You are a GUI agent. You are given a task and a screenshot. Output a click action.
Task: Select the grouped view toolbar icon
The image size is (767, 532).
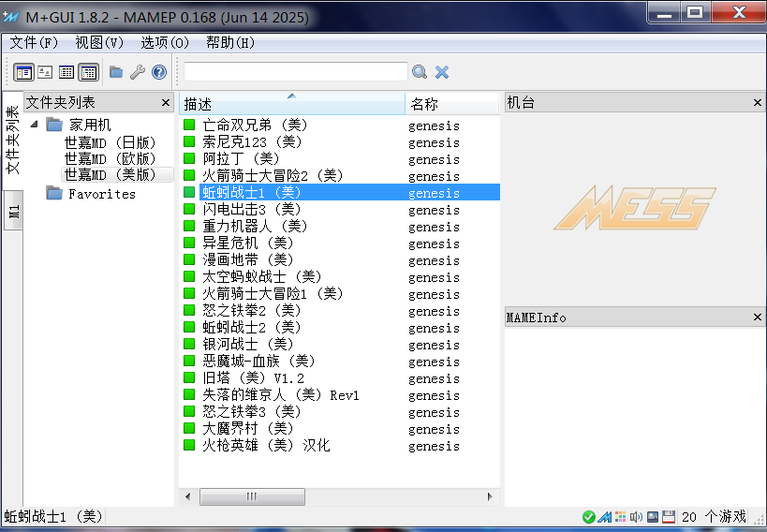(89, 72)
